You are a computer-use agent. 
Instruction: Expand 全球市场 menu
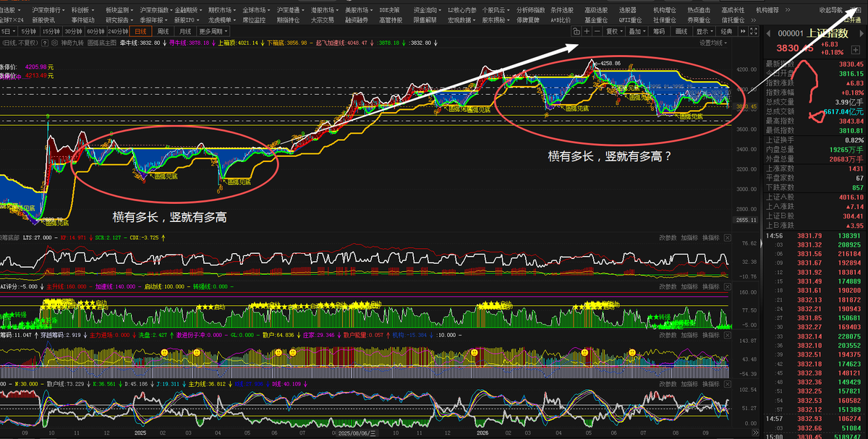coord(258,10)
